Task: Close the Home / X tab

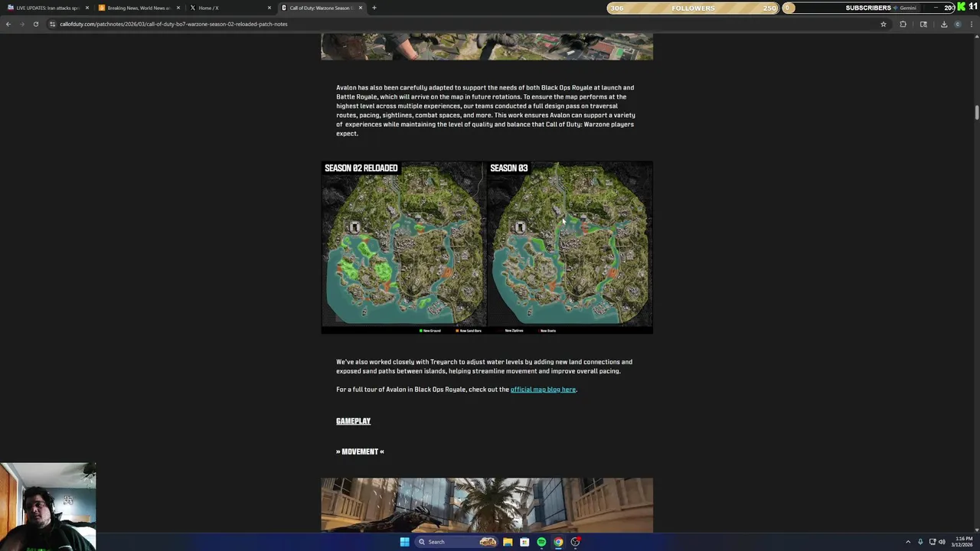Action: (x=269, y=8)
